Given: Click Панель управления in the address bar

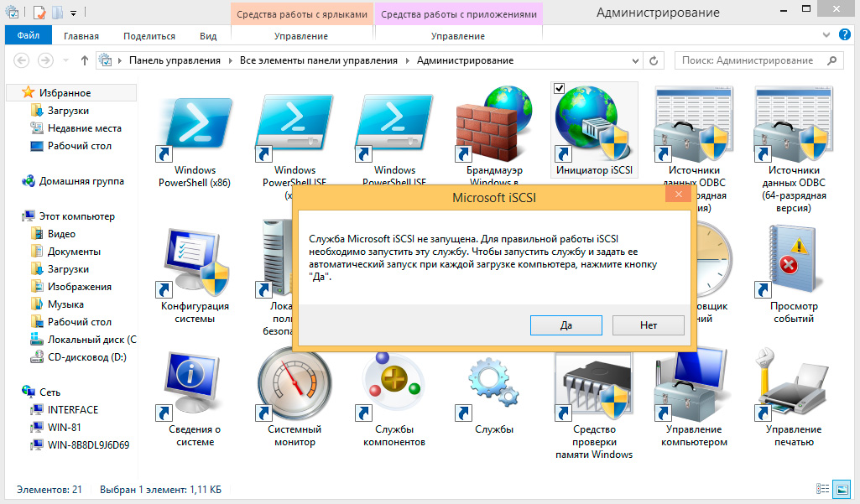Looking at the screenshot, I should point(175,60).
